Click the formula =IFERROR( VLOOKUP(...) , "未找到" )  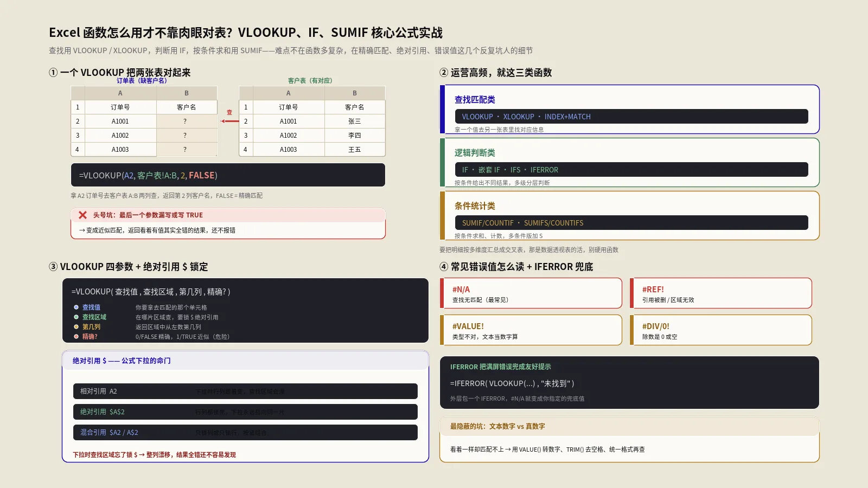[512, 383]
